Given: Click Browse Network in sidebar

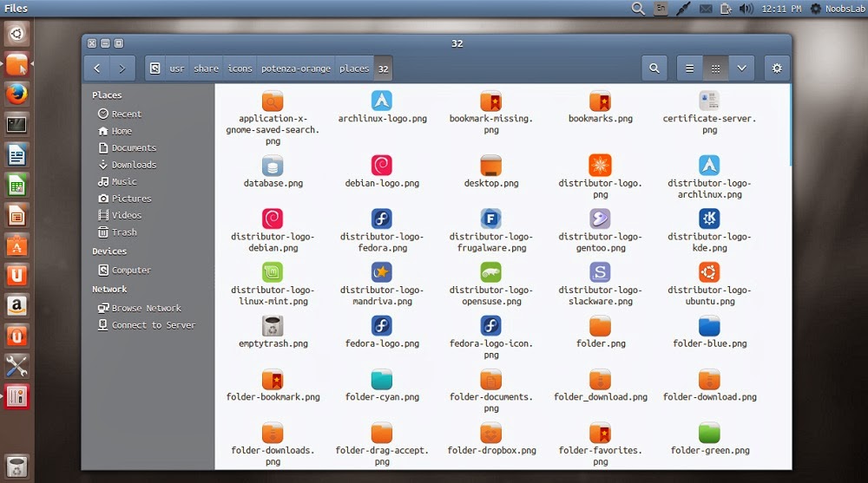Looking at the screenshot, I should [x=140, y=308].
